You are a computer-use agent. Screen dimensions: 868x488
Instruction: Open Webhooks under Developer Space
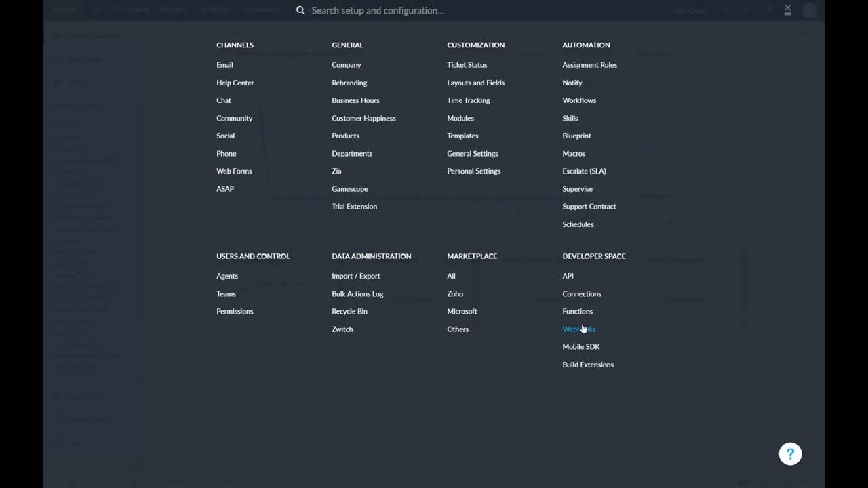tap(578, 329)
